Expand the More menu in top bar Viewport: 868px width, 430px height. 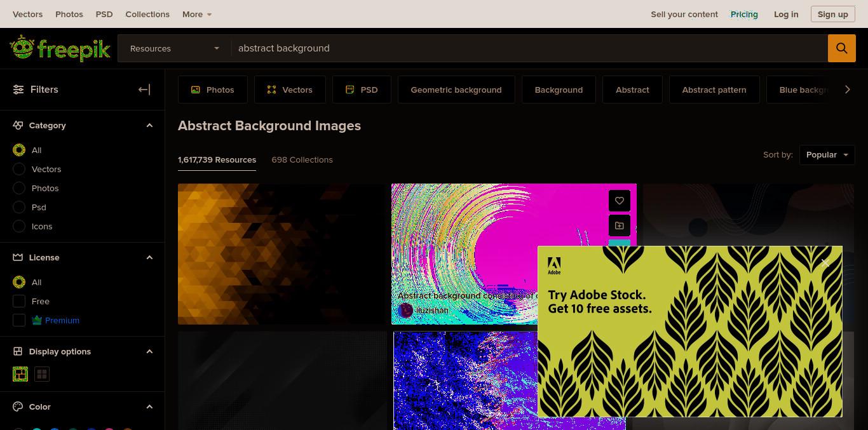coord(196,14)
